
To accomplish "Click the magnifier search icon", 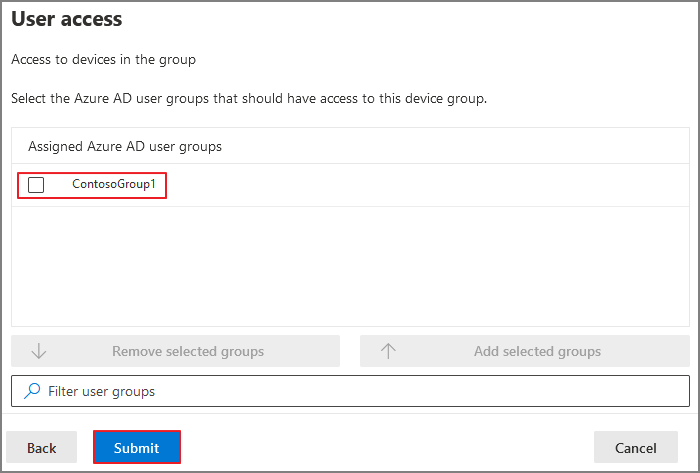I will pos(32,391).
